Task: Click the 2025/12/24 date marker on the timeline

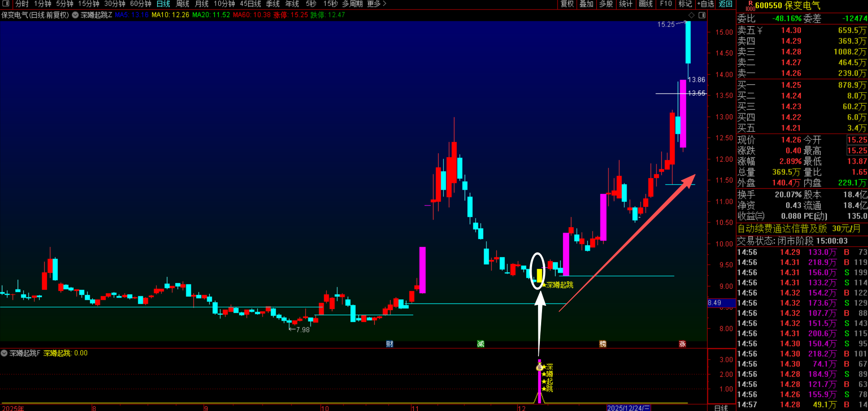Action: point(628,408)
